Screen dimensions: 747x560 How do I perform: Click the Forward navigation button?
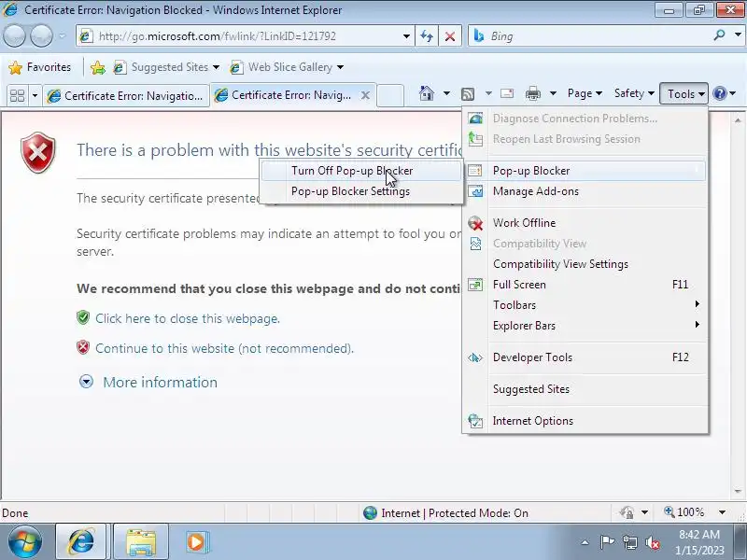[42, 35]
